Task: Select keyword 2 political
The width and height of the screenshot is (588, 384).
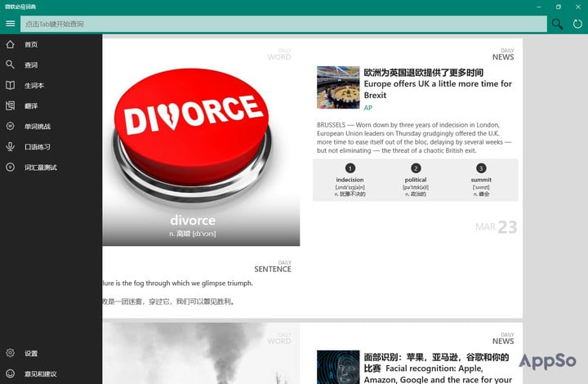Action: coord(416,180)
